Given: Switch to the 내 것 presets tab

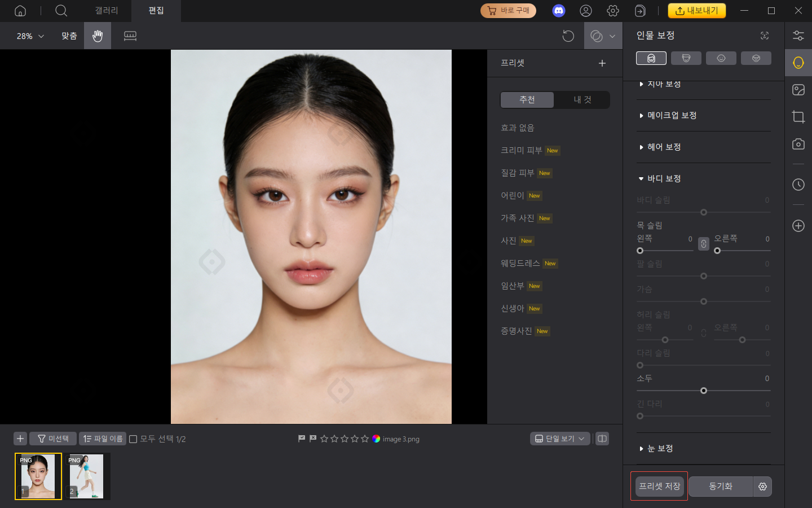Looking at the screenshot, I should point(581,99).
